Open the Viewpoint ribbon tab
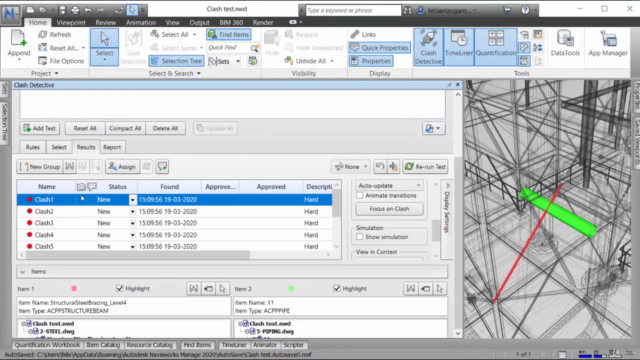This screenshot has width=640, height=360. pyautogui.click(x=71, y=22)
